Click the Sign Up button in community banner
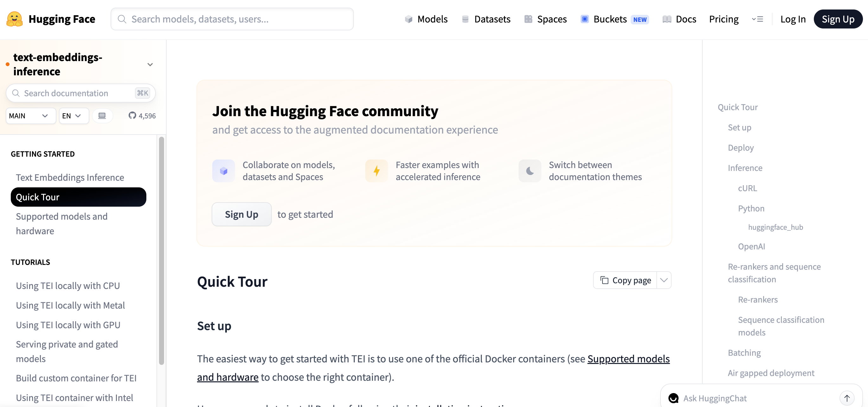This screenshot has height=407, width=868. tap(241, 214)
